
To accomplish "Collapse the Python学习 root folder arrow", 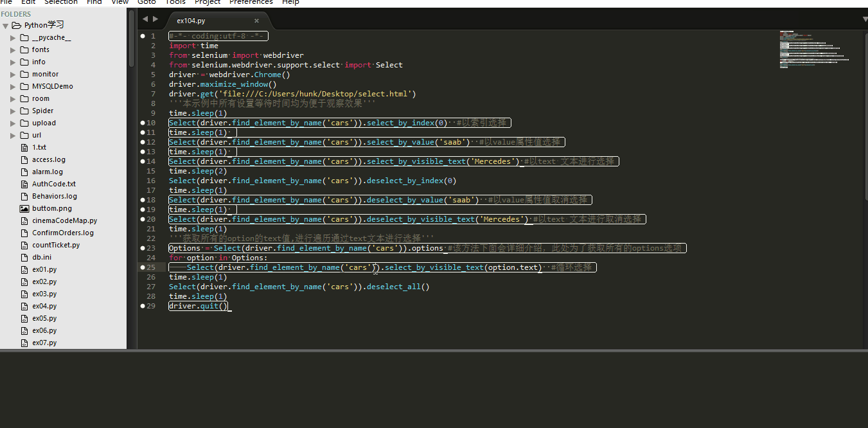I will [6, 26].
